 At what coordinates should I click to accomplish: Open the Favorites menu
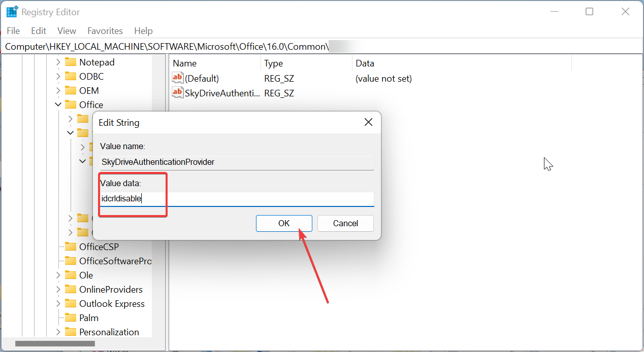(x=105, y=31)
